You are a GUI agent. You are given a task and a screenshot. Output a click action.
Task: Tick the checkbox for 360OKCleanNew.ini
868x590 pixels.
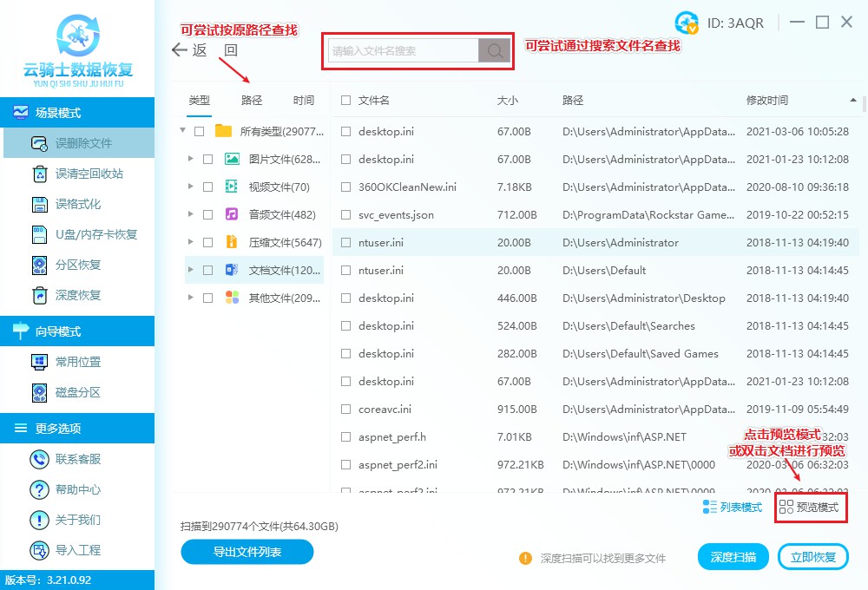346,187
